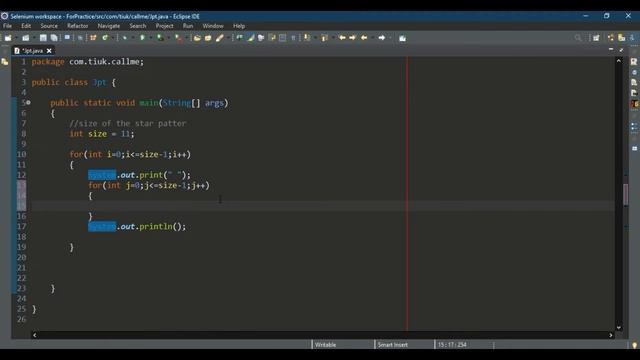The image size is (640, 360).
Task: Click the Back navigation yellow arrow
Action: click(x=364, y=38)
